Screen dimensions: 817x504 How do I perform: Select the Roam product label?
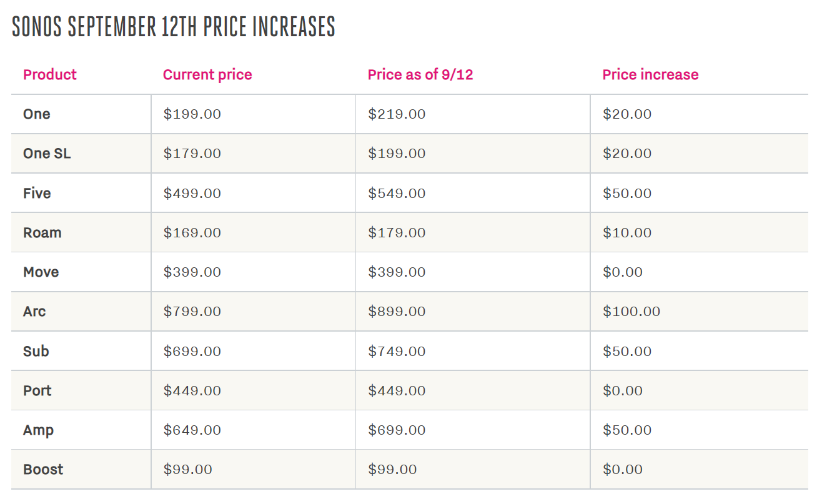(x=42, y=233)
